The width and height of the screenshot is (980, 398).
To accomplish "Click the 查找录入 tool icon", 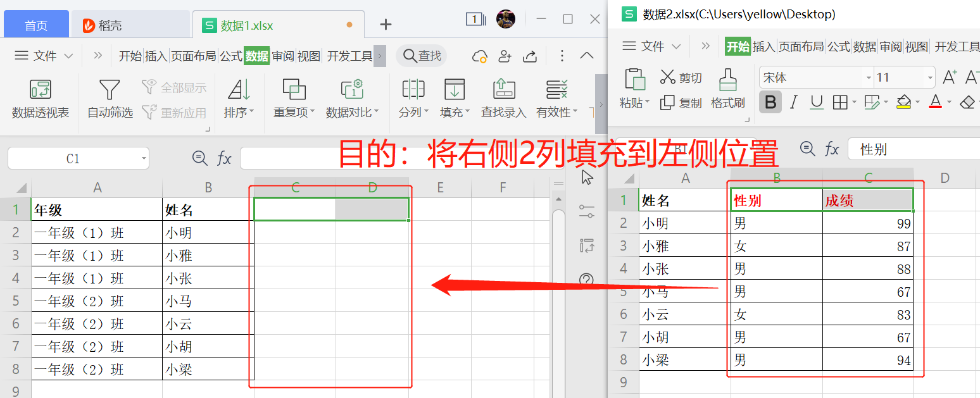I will click(504, 89).
